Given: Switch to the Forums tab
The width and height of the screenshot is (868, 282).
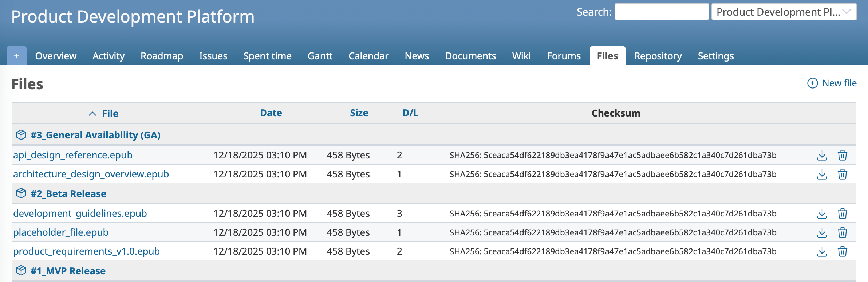Looking at the screenshot, I should coord(564,56).
